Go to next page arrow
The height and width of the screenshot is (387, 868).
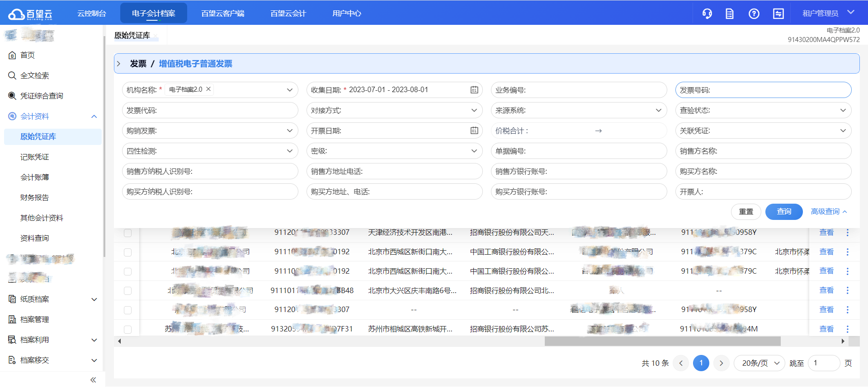click(x=722, y=363)
